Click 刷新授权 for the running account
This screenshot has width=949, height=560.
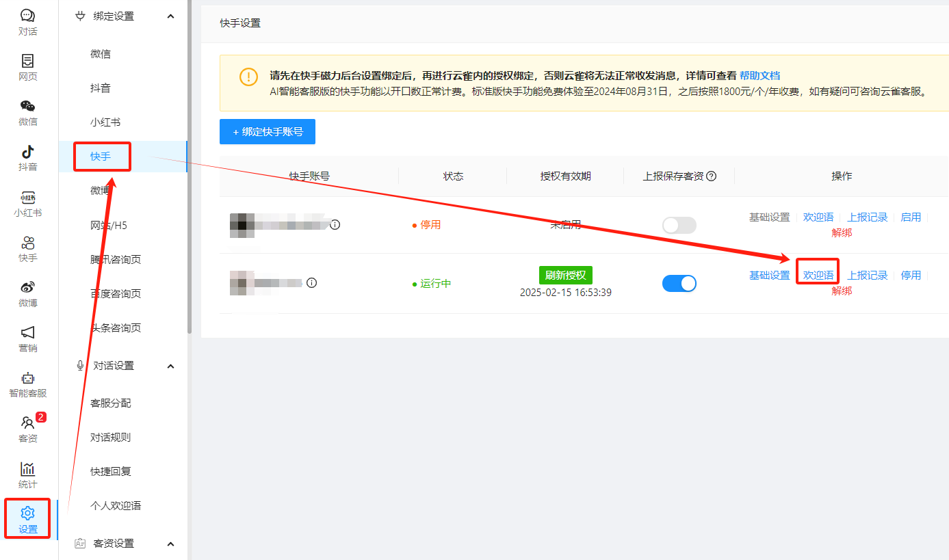pyautogui.click(x=565, y=275)
